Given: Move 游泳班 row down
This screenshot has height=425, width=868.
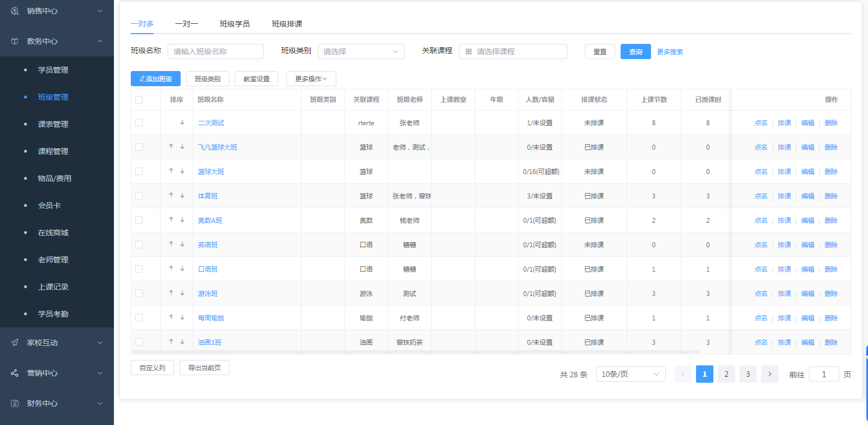Looking at the screenshot, I should coord(182,293).
